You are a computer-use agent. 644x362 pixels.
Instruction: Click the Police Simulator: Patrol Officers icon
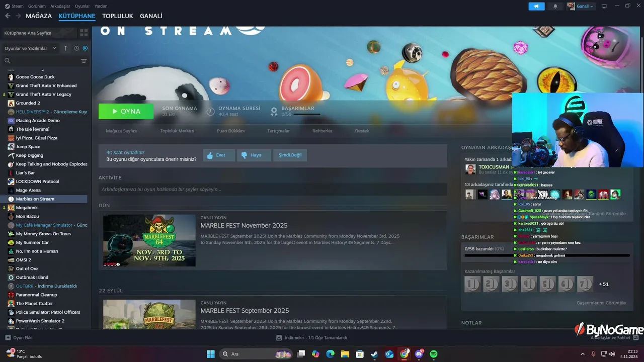click(x=11, y=312)
